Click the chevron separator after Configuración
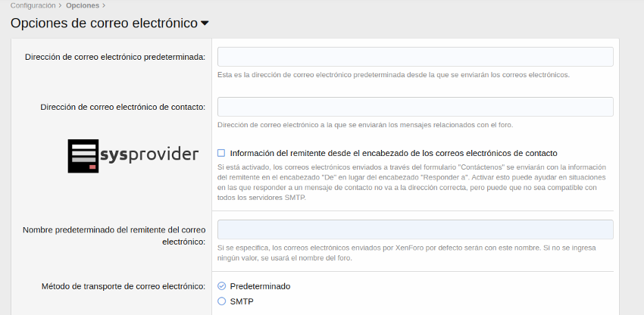This screenshot has width=644, height=315. click(60, 5)
